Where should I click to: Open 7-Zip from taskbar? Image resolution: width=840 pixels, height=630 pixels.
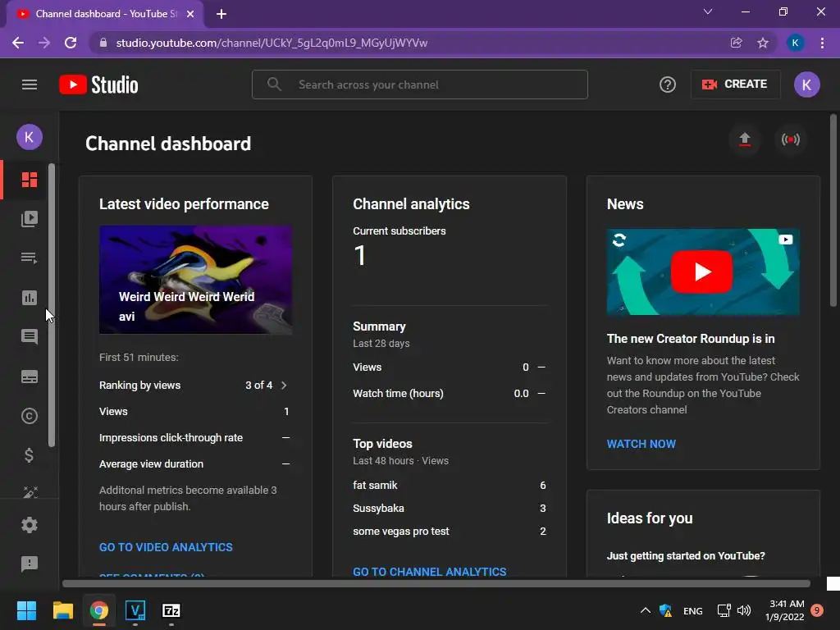tap(171, 610)
